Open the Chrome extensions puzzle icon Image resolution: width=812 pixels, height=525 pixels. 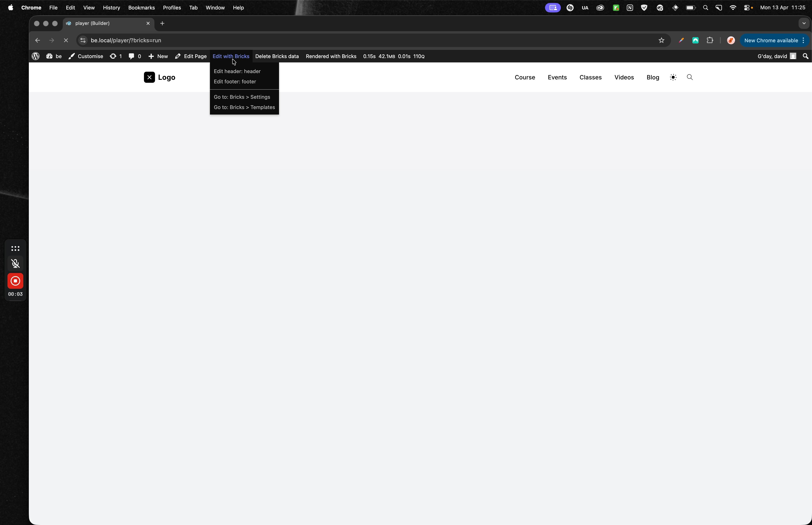tap(710, 40)
